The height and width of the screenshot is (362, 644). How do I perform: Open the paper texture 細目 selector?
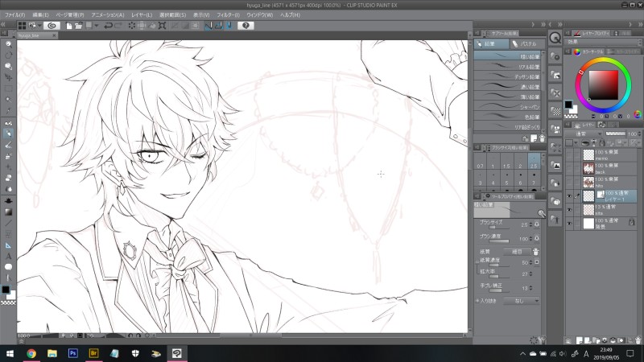click(517, 252)
